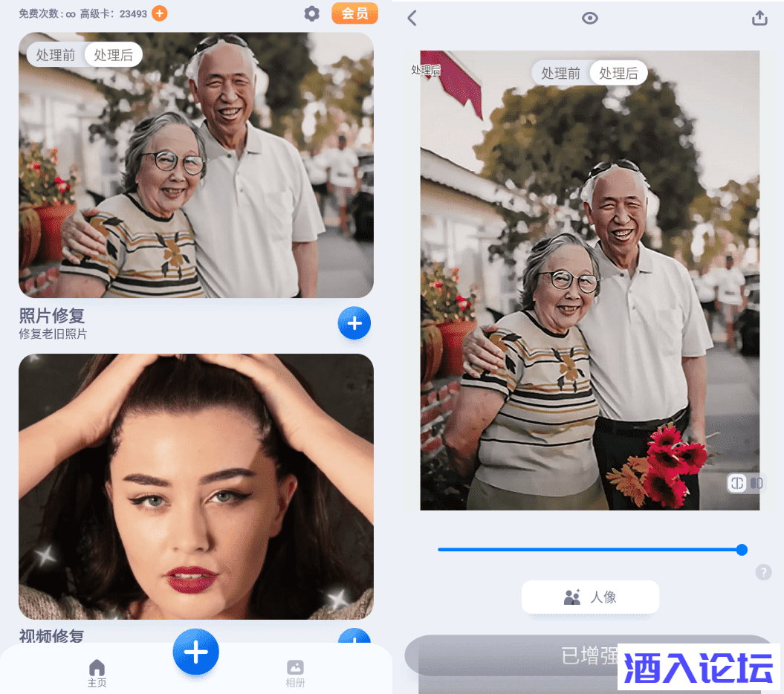The width and height of the screenshot is (784, 694).
Task: Switch left card to 处理后 view
Action: (x=114, y=55)
